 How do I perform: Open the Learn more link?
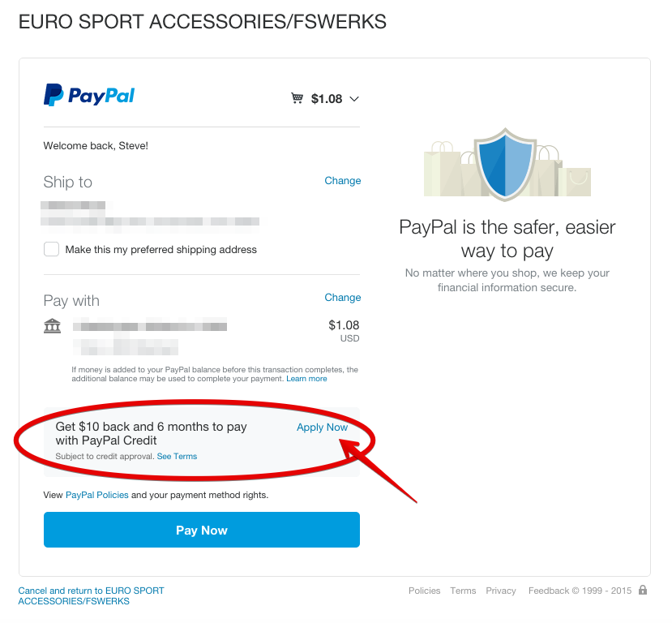pyautogui.click(x=306, y=379)
